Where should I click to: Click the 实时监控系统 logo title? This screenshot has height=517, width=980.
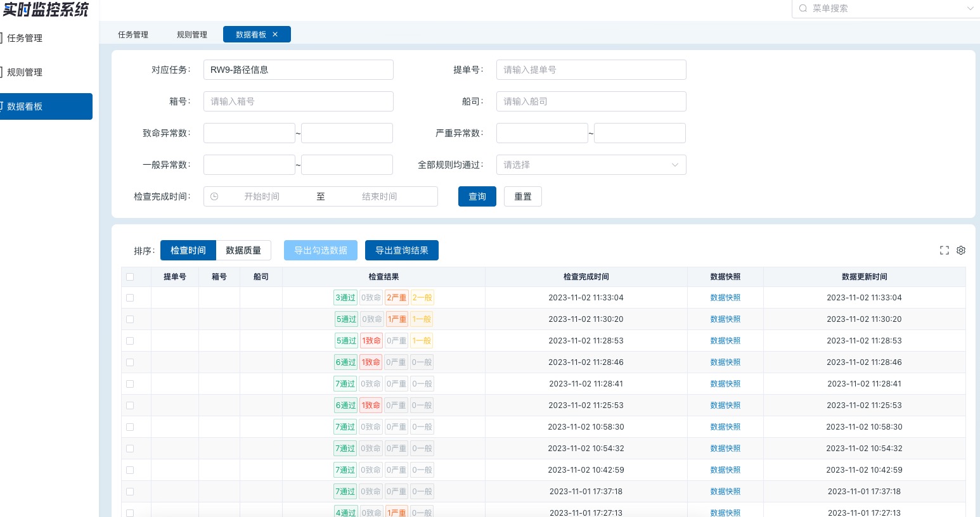(46, 9)
